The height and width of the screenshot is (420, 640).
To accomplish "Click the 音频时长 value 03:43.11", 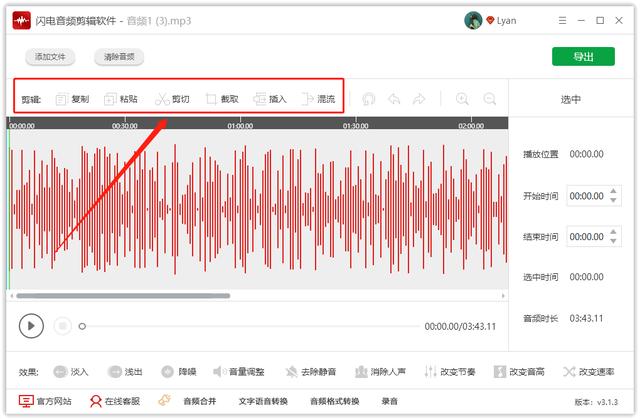I will 586,318.
